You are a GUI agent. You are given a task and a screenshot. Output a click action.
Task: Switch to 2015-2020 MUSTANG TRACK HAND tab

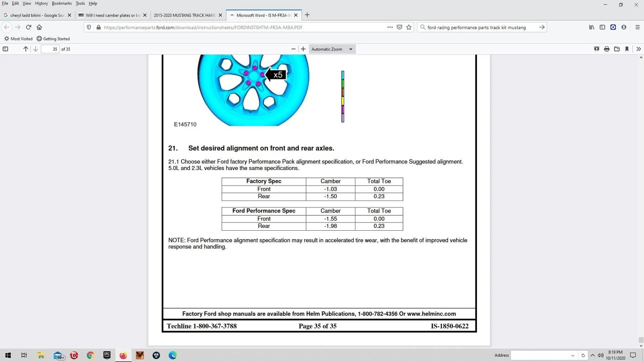click(185, 15)
